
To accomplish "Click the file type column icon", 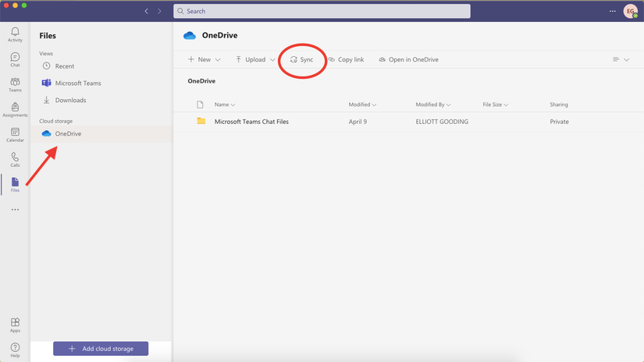I will pyautogui.click(x=200, y=105).
